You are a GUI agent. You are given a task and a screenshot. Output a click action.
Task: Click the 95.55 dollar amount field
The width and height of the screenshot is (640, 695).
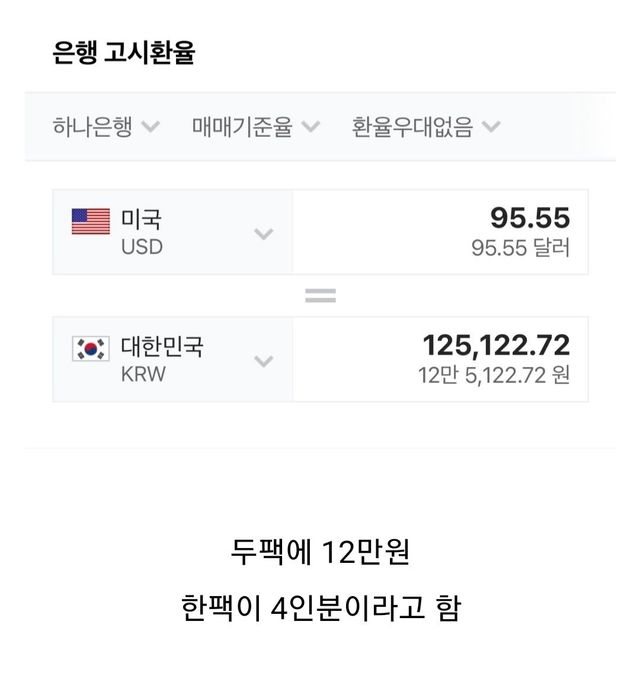(529, 218)
